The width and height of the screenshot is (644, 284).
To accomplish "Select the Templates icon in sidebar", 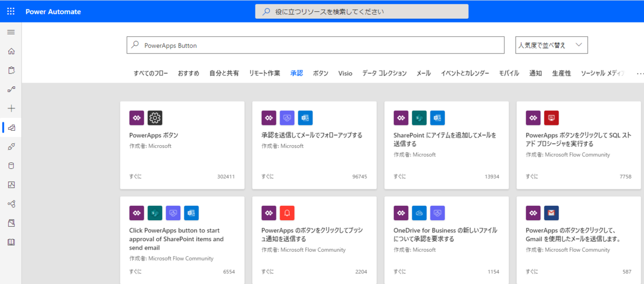I will (12, 128).
